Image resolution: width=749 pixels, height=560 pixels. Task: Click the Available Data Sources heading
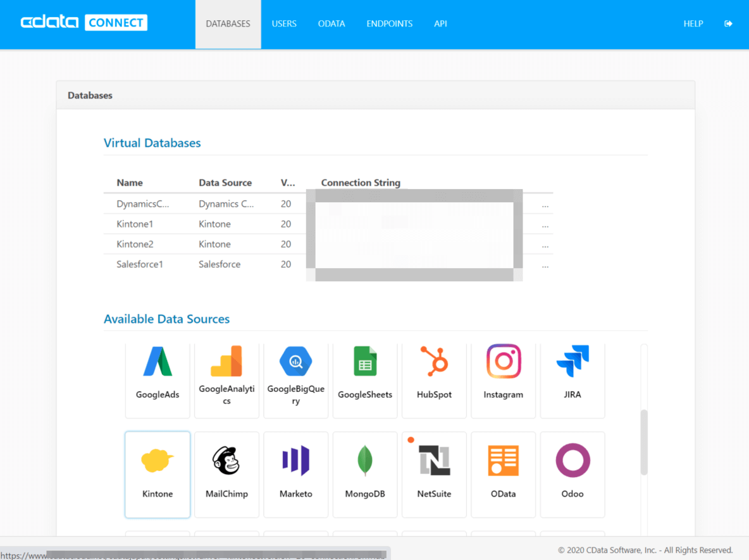tap(167, 319)
